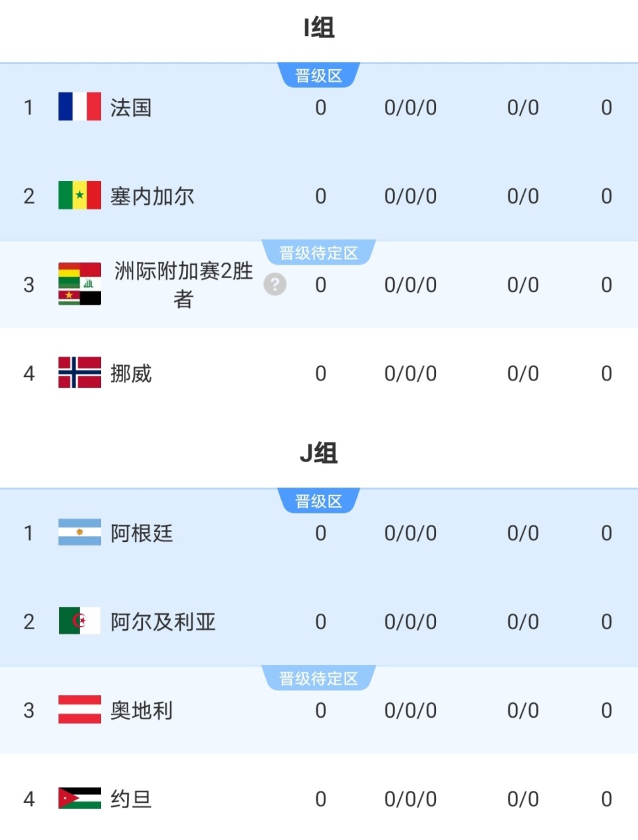Open the 约旦 team name link

pos(131,799)
